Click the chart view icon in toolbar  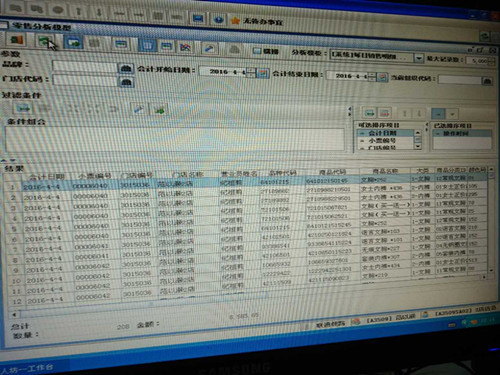pyautogui.click(x=185, y=47)
